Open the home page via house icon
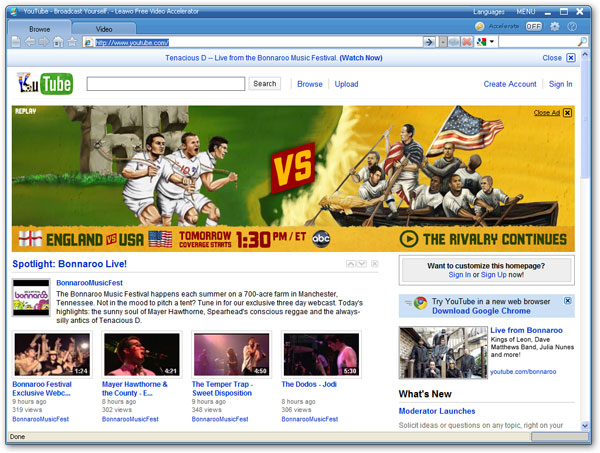Image resolution: width=600 pixels, height=453 pixels. [x=58, y=41]
